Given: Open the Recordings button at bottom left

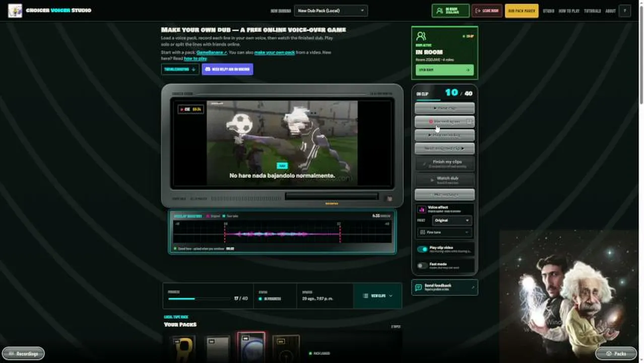Looking at the screenshot, I should pos(23,353).
